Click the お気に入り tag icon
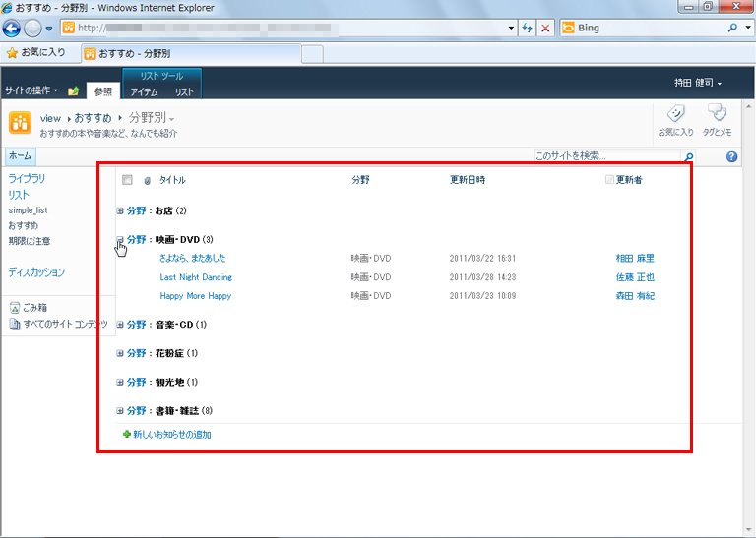Image resolution: width=756 pixels, height=538 pixels. (x=676, y=119)
